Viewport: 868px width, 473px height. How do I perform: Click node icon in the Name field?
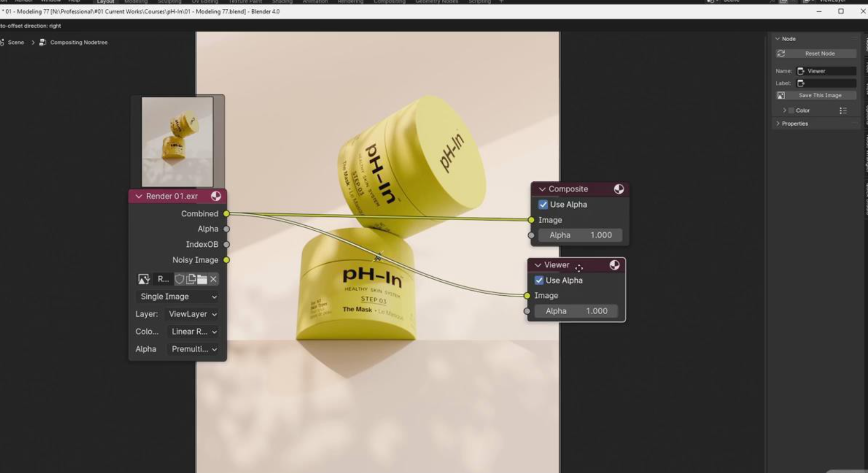[x=801, y=71]
